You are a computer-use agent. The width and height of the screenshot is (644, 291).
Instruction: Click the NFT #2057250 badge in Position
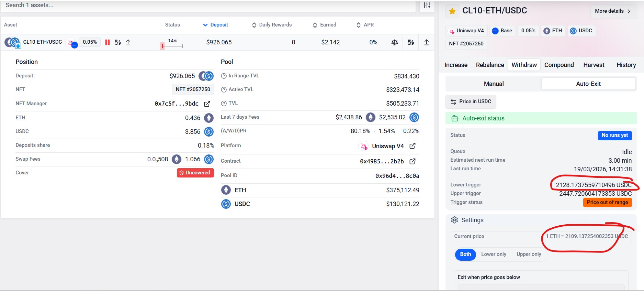point(193,89)
